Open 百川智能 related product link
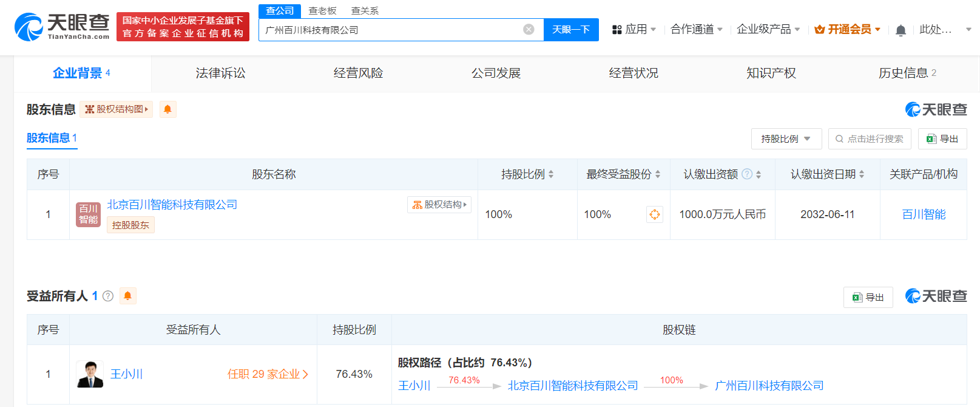The width and height of the screenshot is (980, 407). click(x=924, y=214)
